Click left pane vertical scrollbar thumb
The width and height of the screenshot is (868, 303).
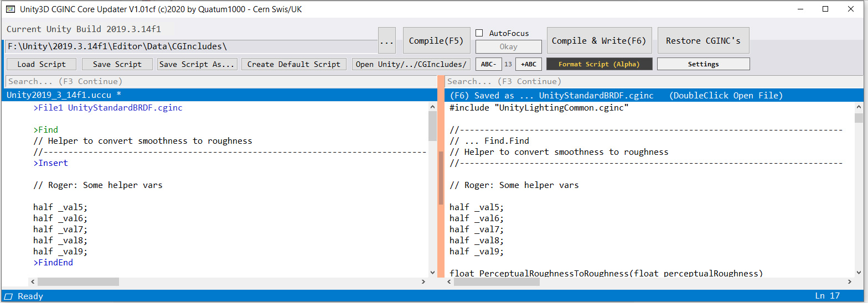pyautogui.click(x=432, y=125)
